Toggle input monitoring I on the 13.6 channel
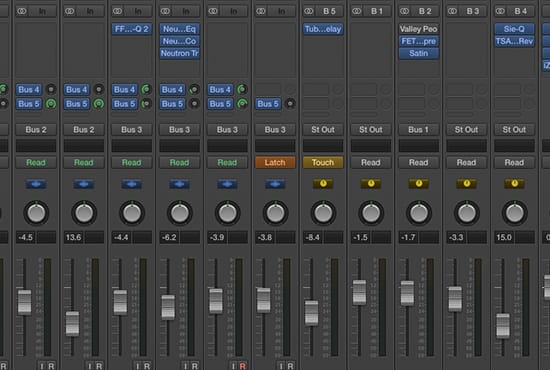Viewport: 550px width, 370px height. pyautogui.click(x=90, y=366)
